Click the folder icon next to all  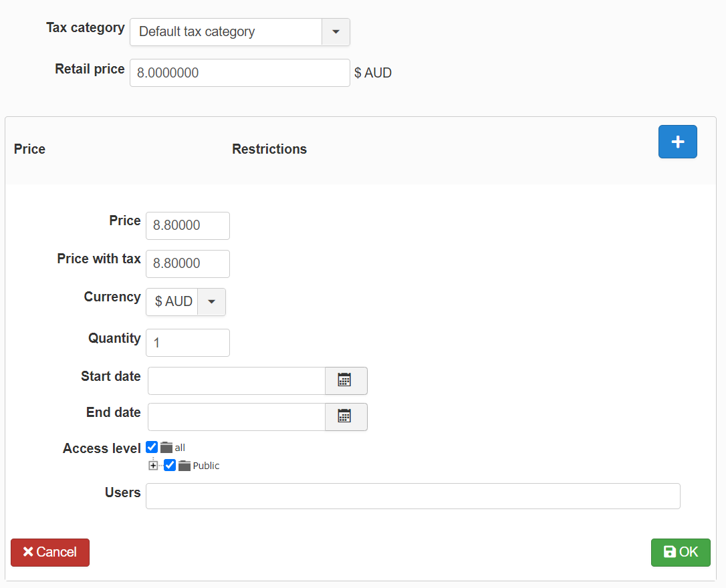166,448
